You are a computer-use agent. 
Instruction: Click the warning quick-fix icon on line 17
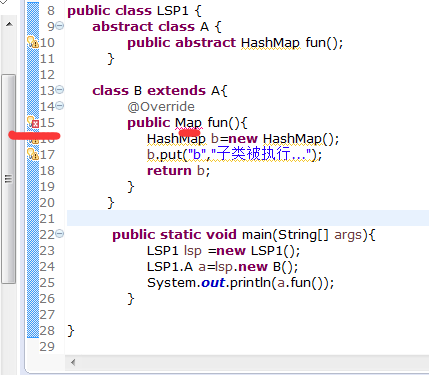(33, 154)
